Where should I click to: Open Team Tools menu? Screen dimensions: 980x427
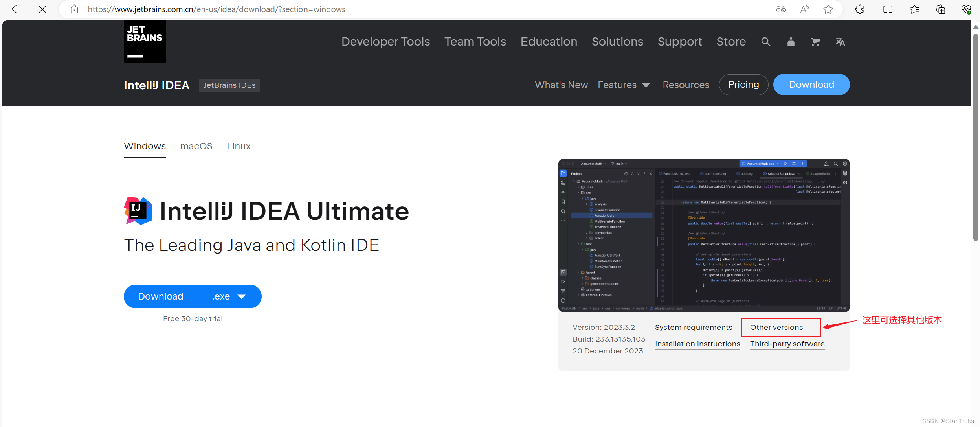coord(475,42)
